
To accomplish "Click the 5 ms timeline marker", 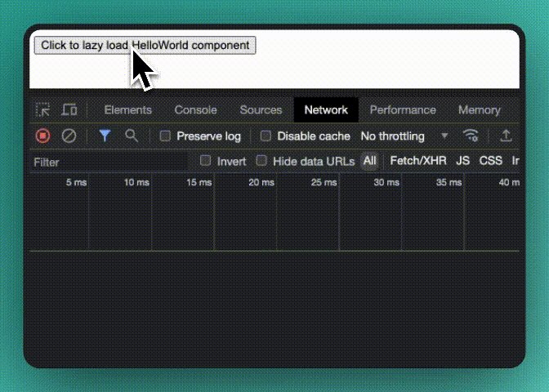I will [76, 182].
